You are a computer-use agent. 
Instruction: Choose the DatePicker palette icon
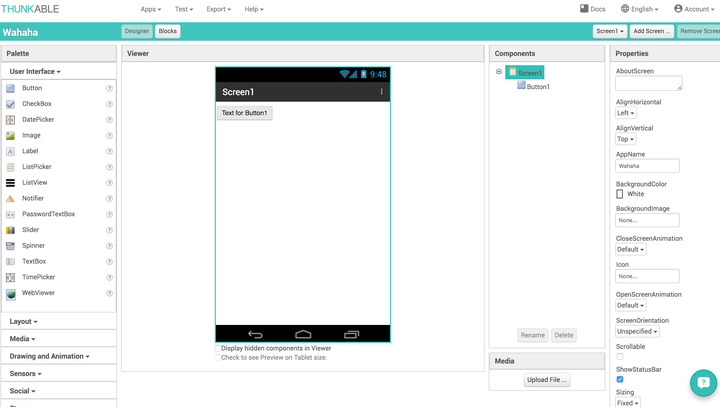point(10,120)
